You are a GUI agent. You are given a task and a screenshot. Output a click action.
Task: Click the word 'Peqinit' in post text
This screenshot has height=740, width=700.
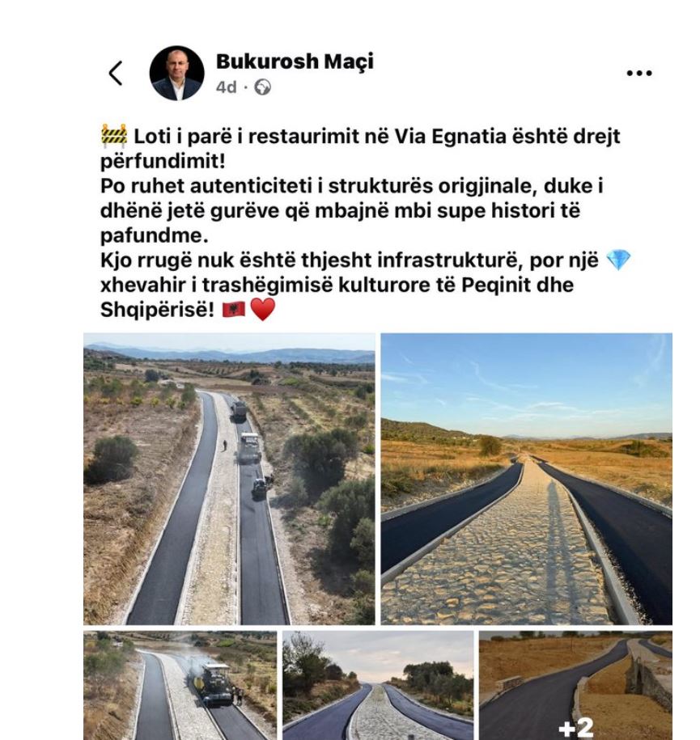[x=496, y=285]
